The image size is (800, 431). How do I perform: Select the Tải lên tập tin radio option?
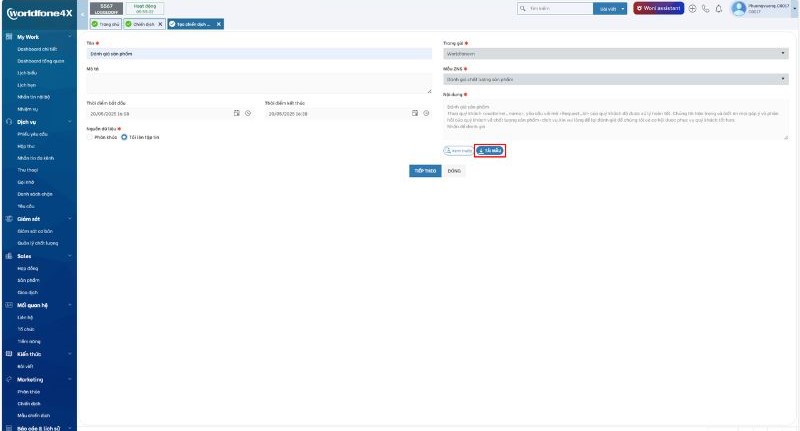(x=124, y=137)
